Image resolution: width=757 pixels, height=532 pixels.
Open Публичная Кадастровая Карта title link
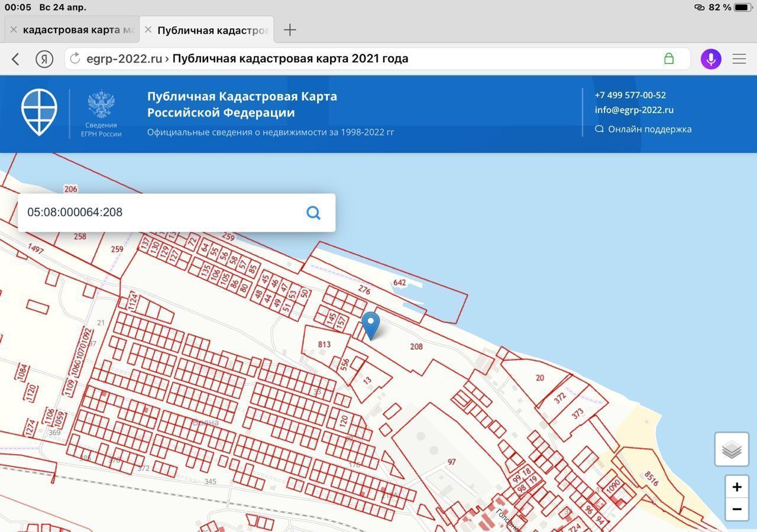coord(242,104)
